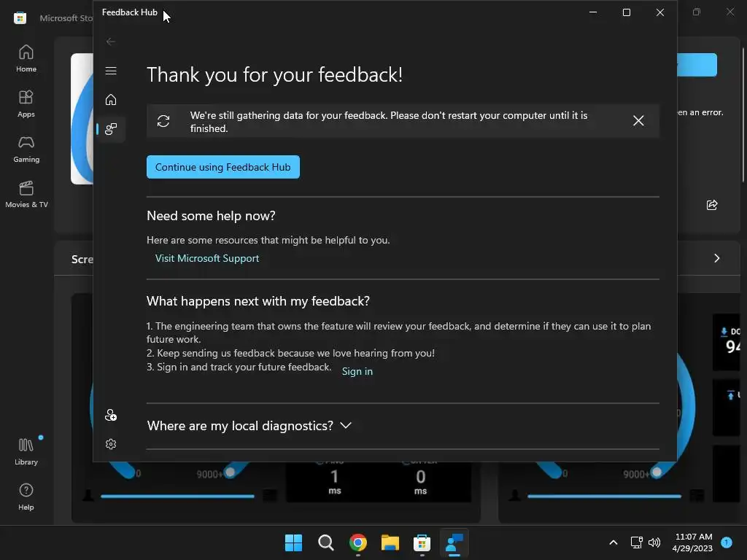Viewport: 747px width, 560px height.
Task: Switch to Microsoft Store in taskbar
Action: coord(422,542)
